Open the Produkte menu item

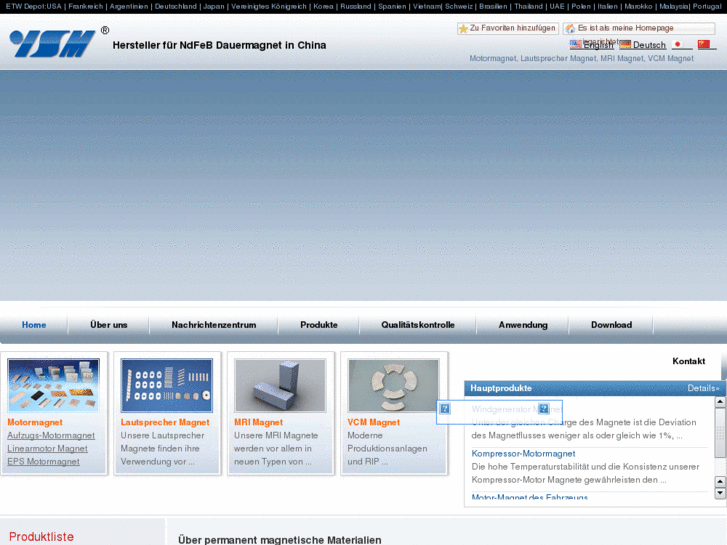point(319,325)
